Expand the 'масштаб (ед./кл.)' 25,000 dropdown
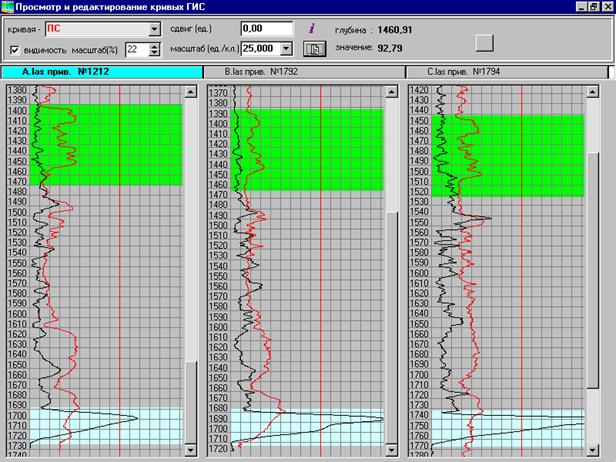Image resolution: width=616 pixels, height=462 pixels. click(287, 48)
